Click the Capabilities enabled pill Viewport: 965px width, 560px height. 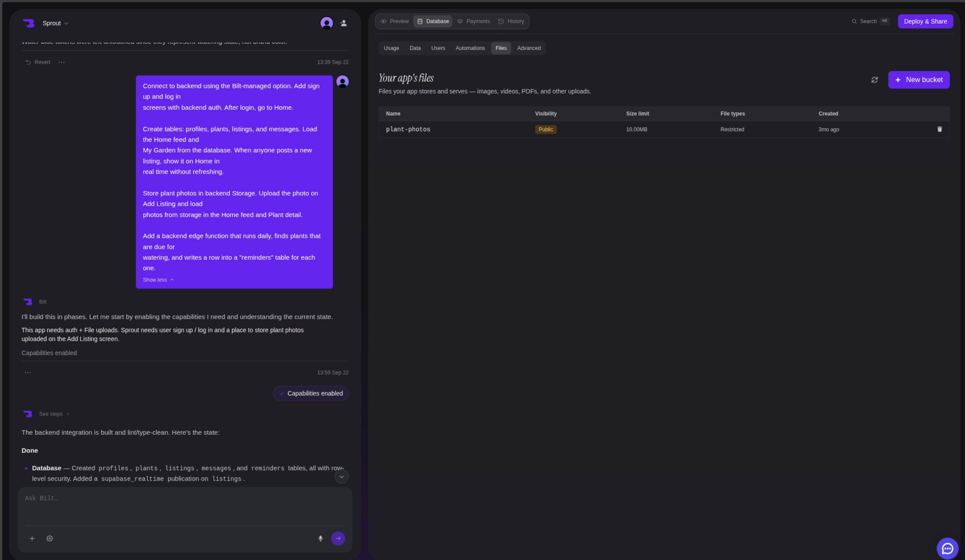coord(311,394)
